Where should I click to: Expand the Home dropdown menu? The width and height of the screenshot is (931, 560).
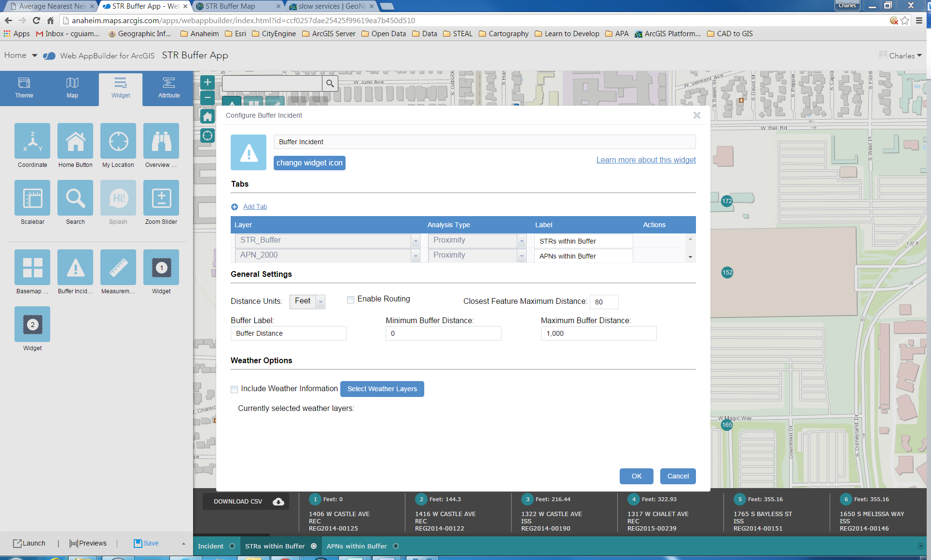tap(34, 55)
